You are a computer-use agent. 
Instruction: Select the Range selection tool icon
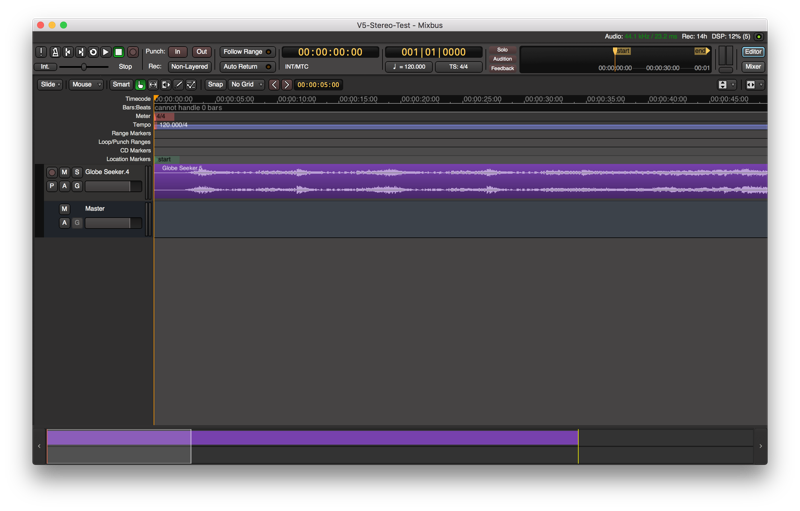pos(153,85)
